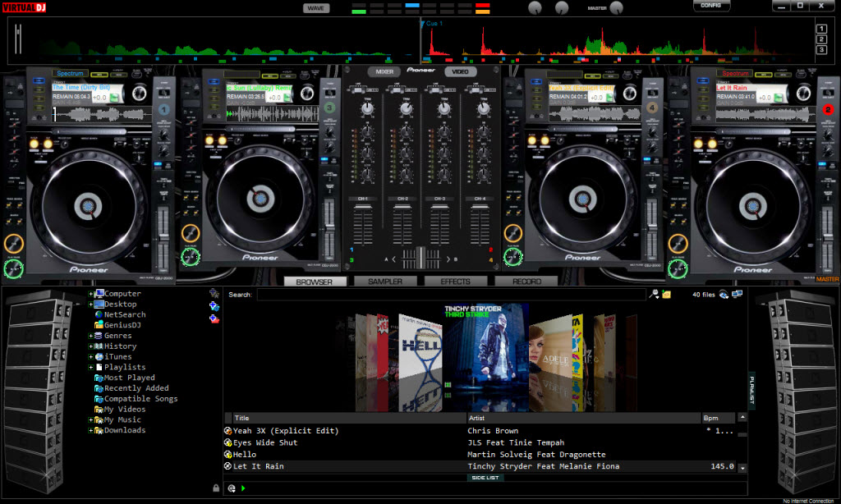Click the green play/pause button on deck 4

(512, 258)
